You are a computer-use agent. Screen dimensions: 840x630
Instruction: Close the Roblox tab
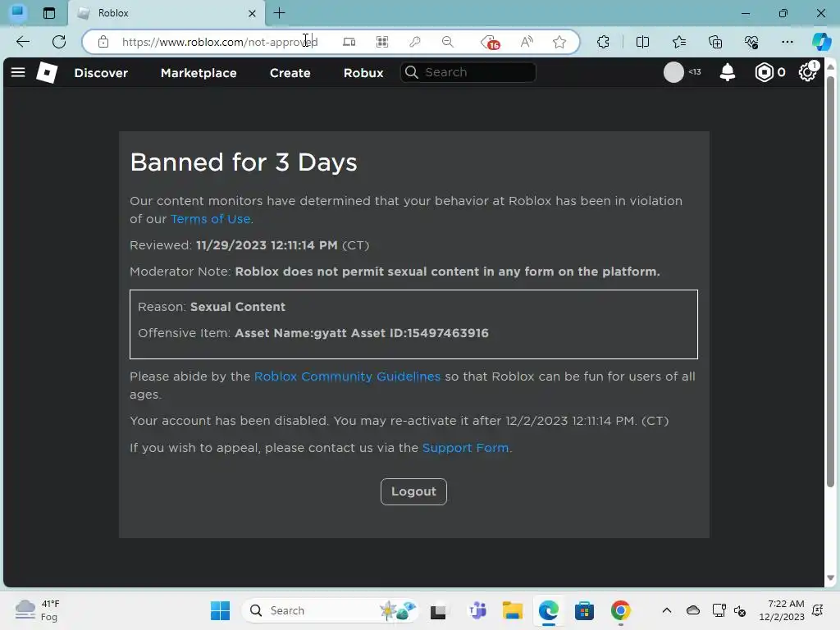(253, 13)
